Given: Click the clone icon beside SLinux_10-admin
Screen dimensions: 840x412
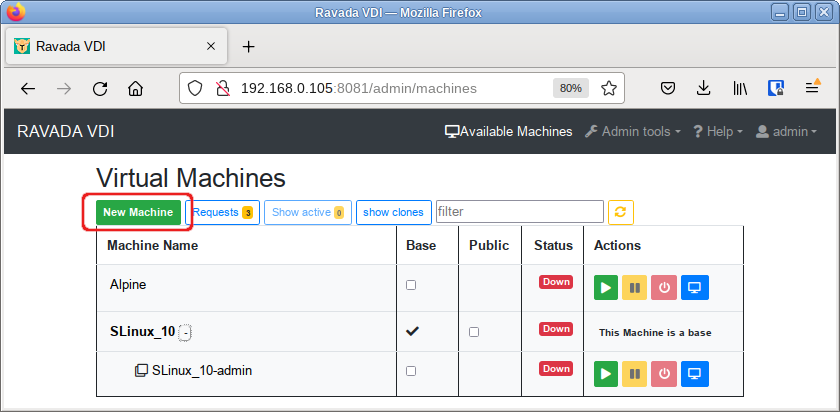Looking at the screenshot, I should click(x=140, y=370).
